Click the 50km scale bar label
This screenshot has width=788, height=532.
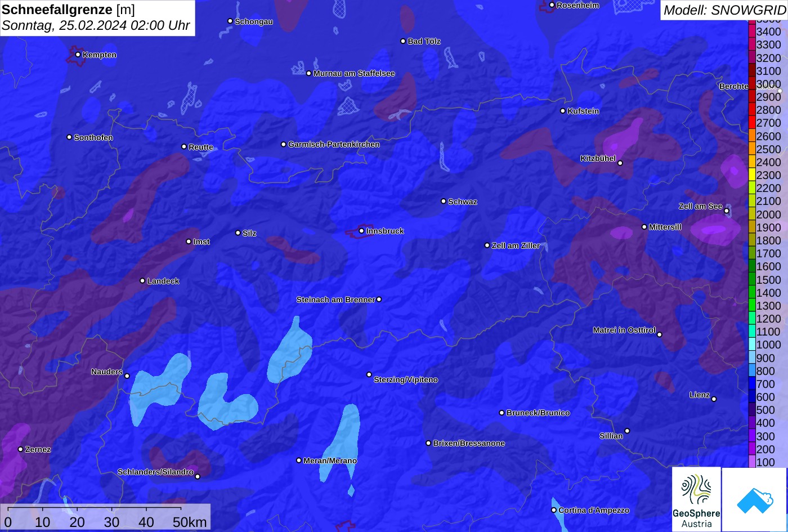coord(190,522)
